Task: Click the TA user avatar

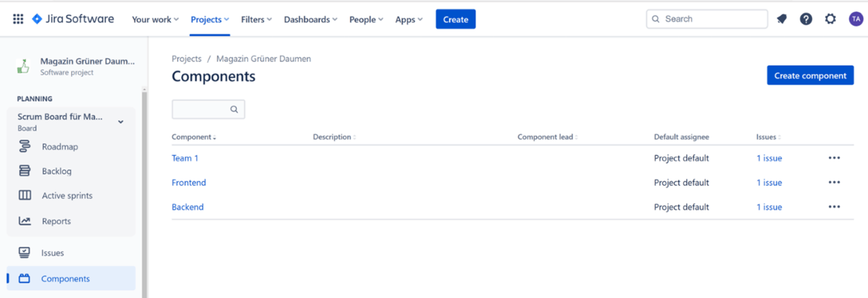Action: coord(855,19)
